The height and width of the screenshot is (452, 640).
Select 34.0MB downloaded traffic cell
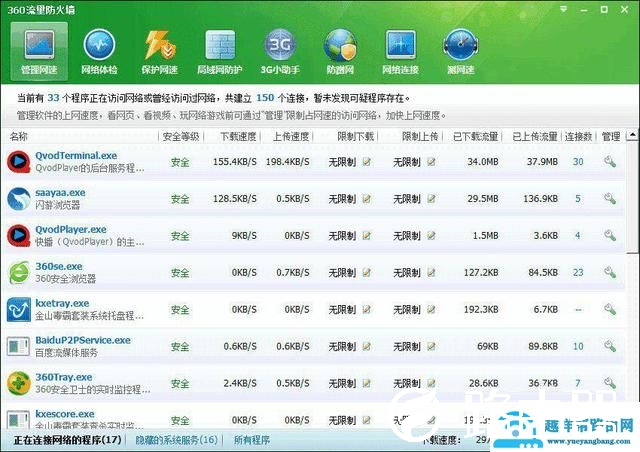pyautogui.click(x=483, y=162)
